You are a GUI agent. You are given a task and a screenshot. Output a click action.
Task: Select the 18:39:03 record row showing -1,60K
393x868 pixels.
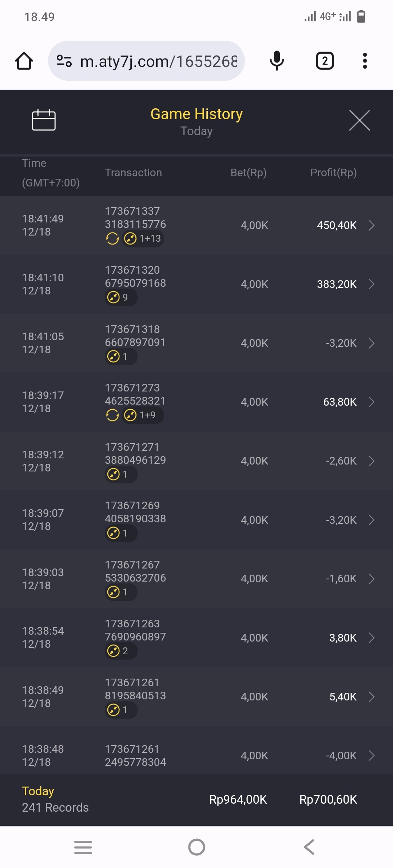pyautogui.click(x=196, y=579)
